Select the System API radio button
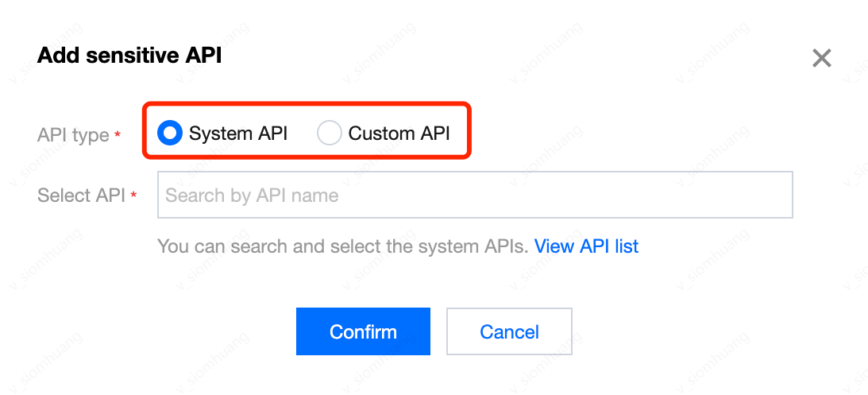Image resolution: width=868 pixels, height=395 pixels. 170,134
